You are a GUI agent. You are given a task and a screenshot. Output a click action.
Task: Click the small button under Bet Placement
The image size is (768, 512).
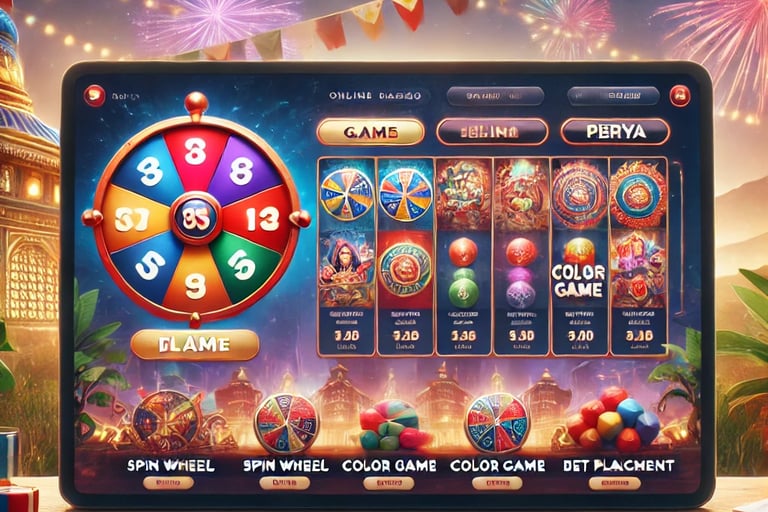pos(615,484)
